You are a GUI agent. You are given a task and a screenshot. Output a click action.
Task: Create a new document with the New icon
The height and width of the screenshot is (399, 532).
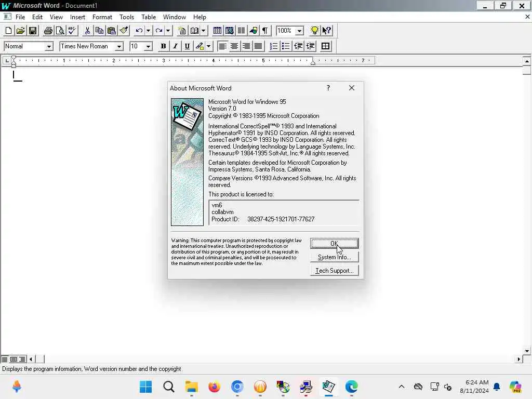(x=8, y=31)
